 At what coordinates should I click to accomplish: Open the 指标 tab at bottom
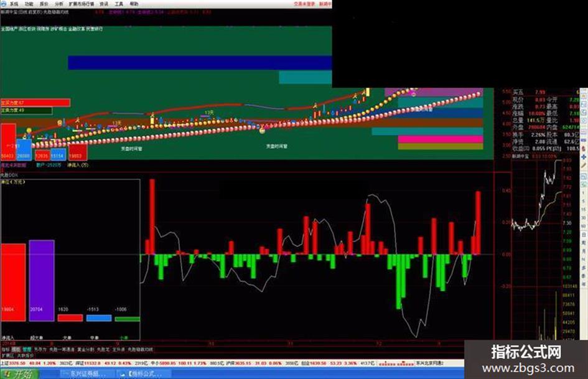(x=5, y=349)
